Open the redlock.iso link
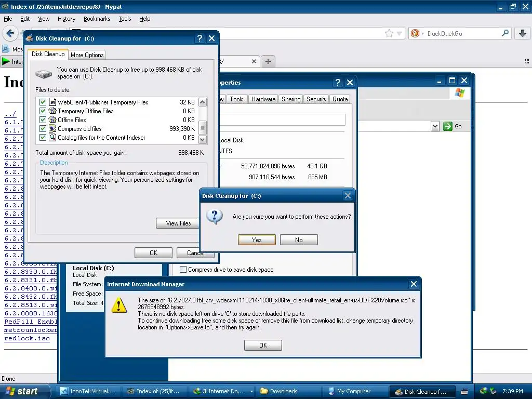Image resolution: width=532 pixels, height=399 pixels. click(x=27, y=338)
